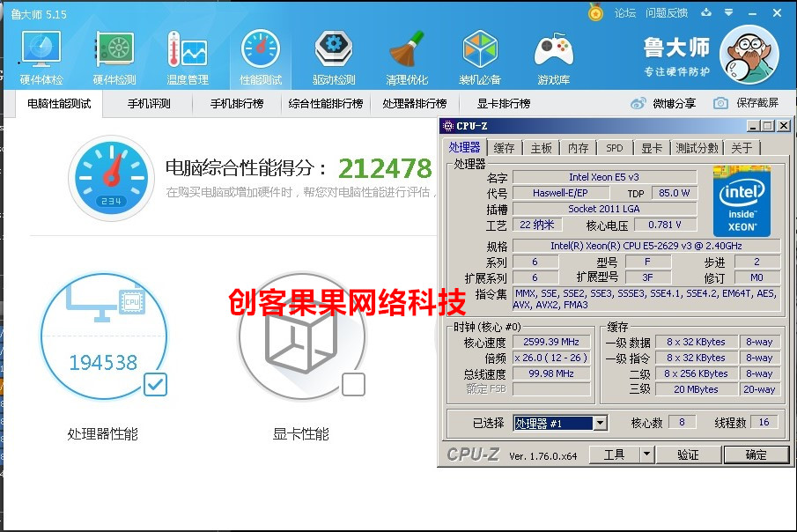Viewport: 797px width, 532px height.
Task: Click the 确定 button in CPU-Z
Action: [756, 454]
